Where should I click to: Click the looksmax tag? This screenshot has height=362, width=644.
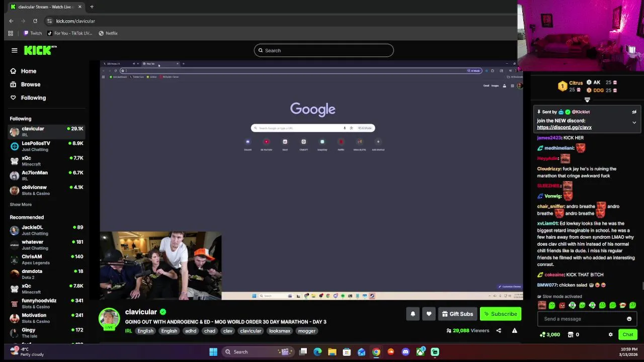[280, 331]
